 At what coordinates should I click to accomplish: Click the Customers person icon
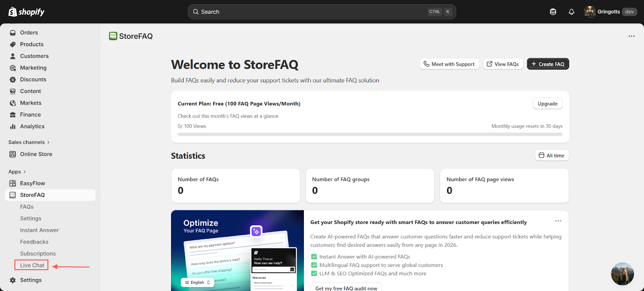13,56
